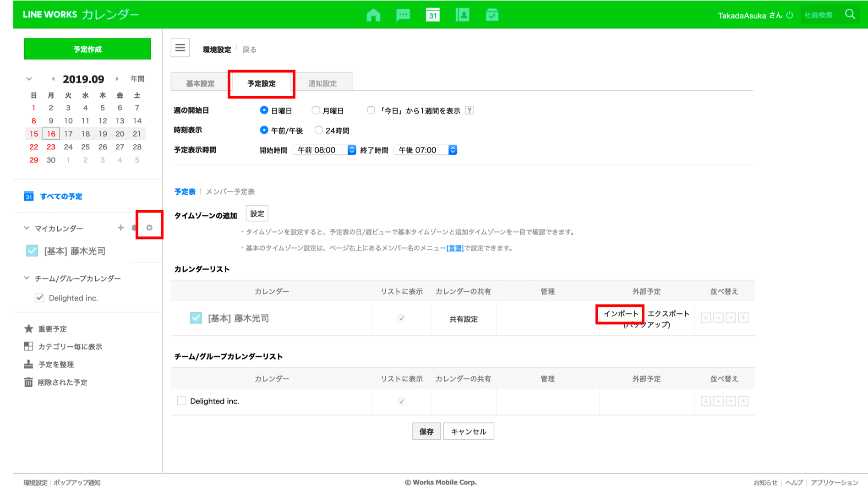Screen dimensions: 868x491
Task: Click the search magnifier icon
Action: (850, 15)
